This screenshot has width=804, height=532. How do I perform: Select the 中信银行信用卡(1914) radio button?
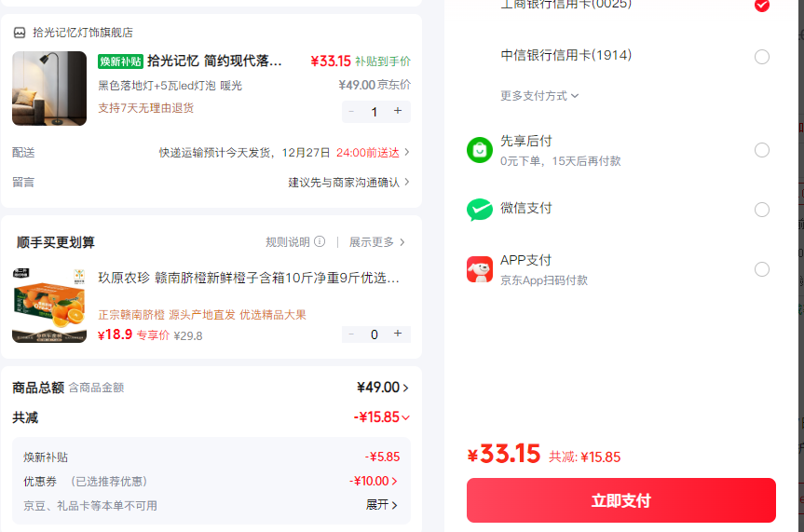tap(761, 57)
